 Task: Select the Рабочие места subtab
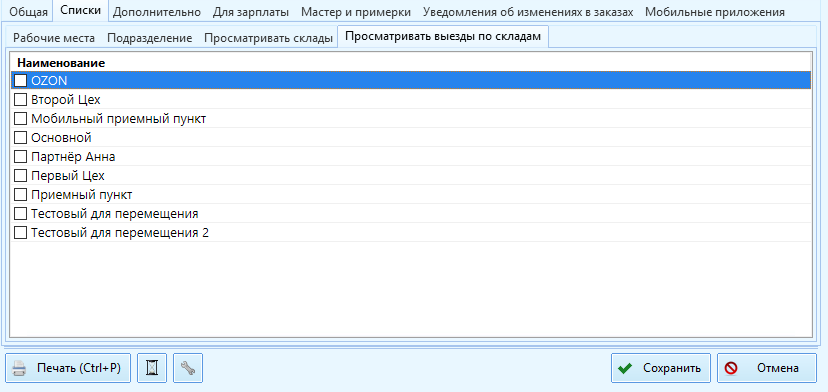tap(54, 38)
